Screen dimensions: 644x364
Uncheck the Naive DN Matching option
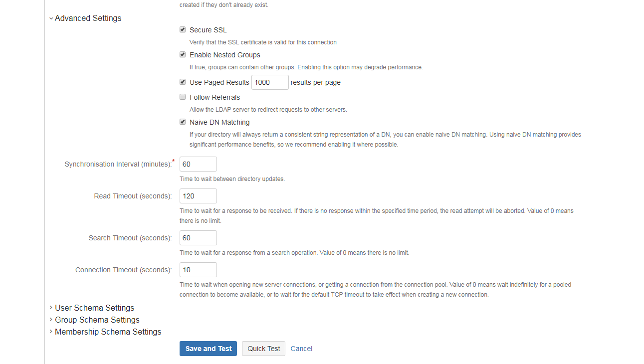(x=183, y=122)
